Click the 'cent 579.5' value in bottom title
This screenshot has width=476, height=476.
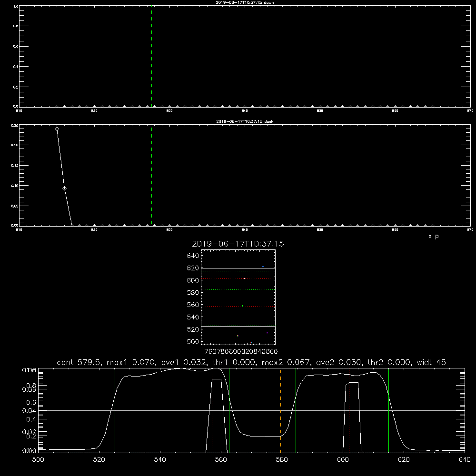[79, 362]
